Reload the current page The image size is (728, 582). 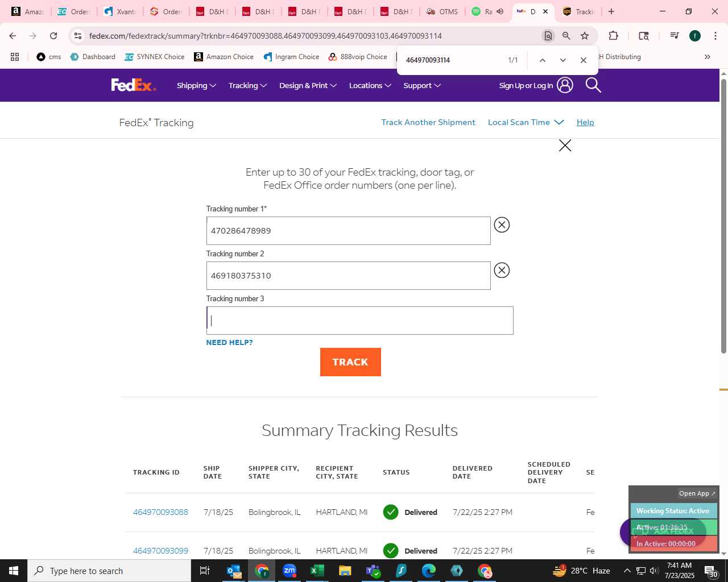(x=53, y=36)
